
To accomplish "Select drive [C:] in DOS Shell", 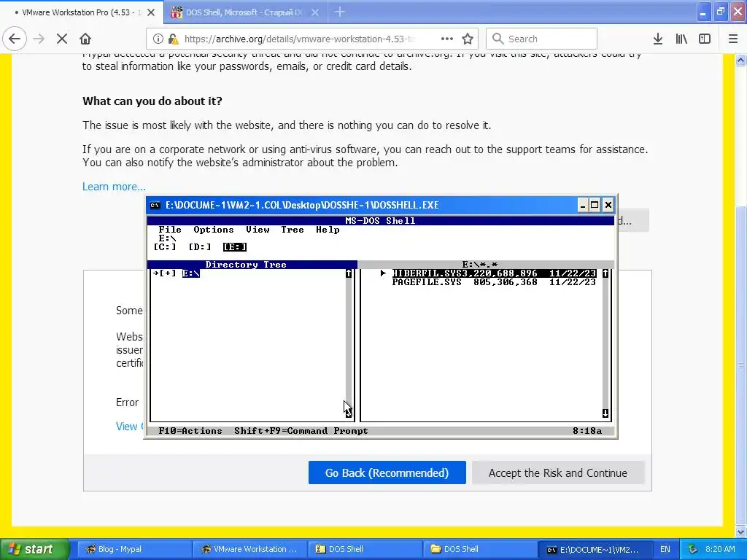I will (165, 246).
